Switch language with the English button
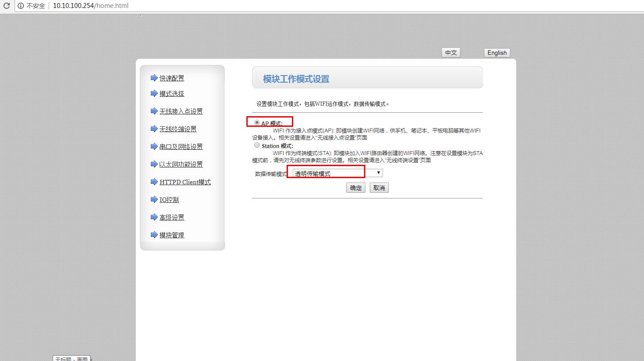Image resolution: width=644 pixels, height=361 pixels. tap(497, 53)
